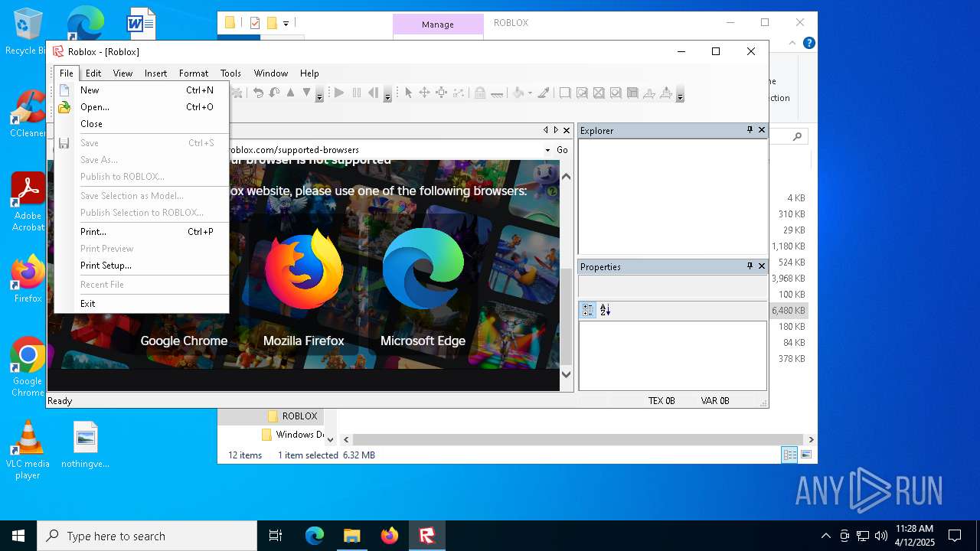Click the Microsoft Edge browser logo
980x551 pixels.
[x=423, y=269]
